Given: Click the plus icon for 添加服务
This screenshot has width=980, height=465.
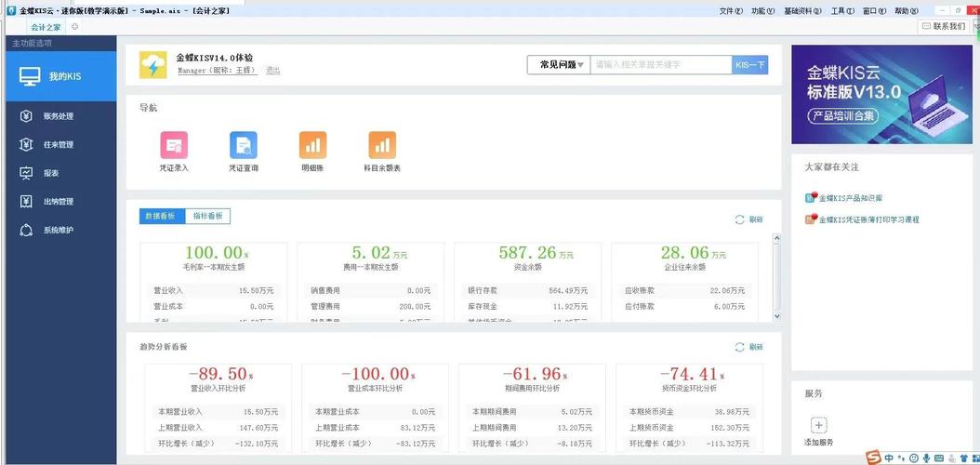Looking at the screenshot, I should [x=819, y=426].
